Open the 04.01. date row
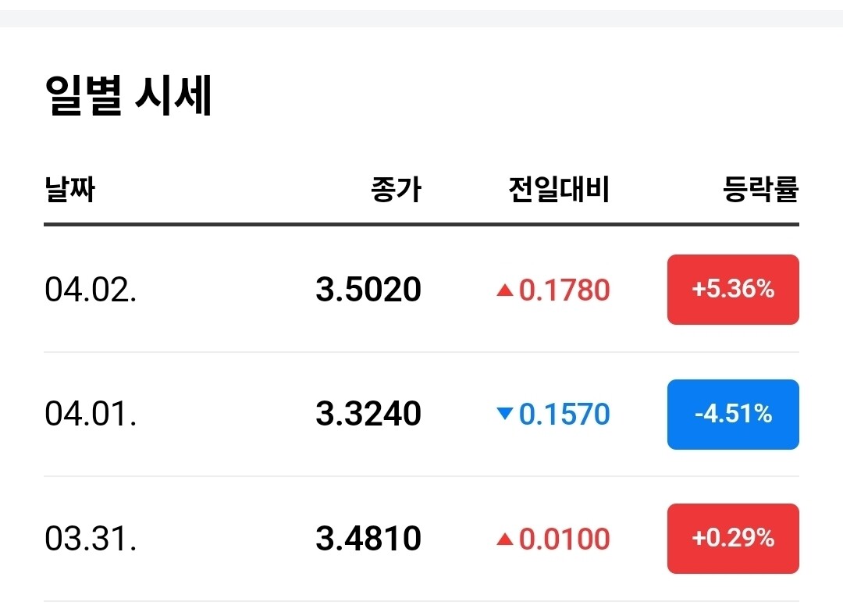Image resolution: width=843 pixels, height=616 pixels. (x=91, y=414)
